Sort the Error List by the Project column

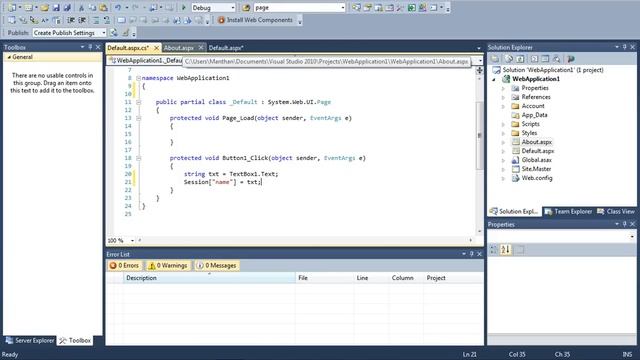coord(453,278)
